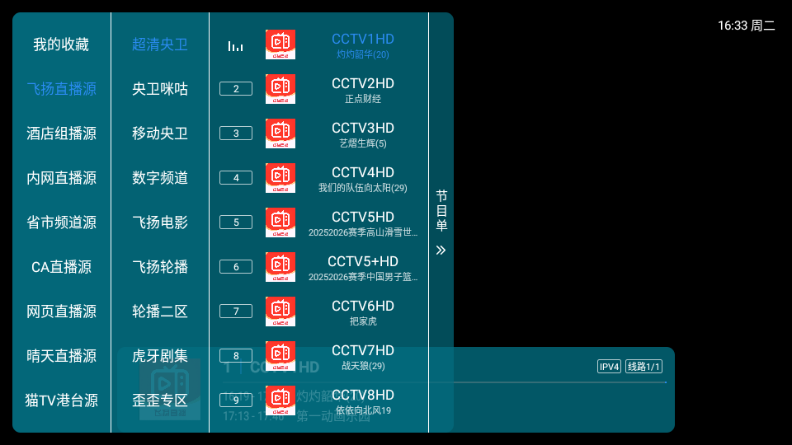Image resolution: width=792 pixels, height=445 pixels.
Task: Click channel number badge 3
Action: coord(236,133)
